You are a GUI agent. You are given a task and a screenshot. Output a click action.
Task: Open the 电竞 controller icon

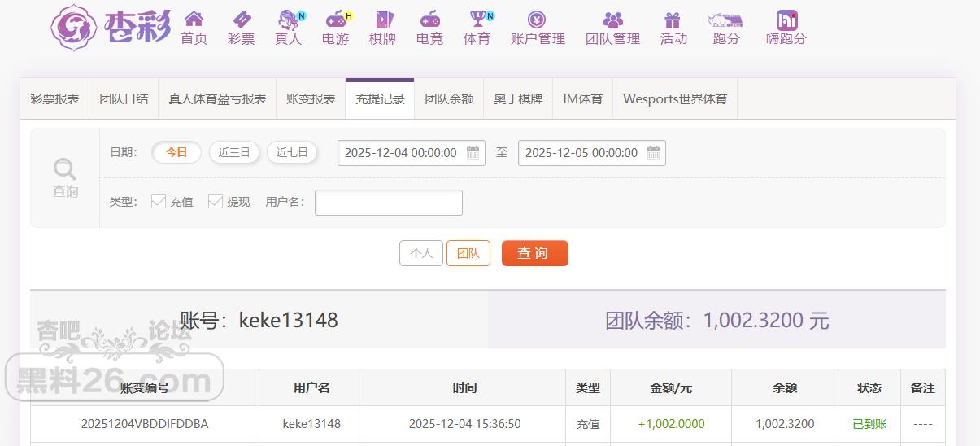tap(429, 19)
